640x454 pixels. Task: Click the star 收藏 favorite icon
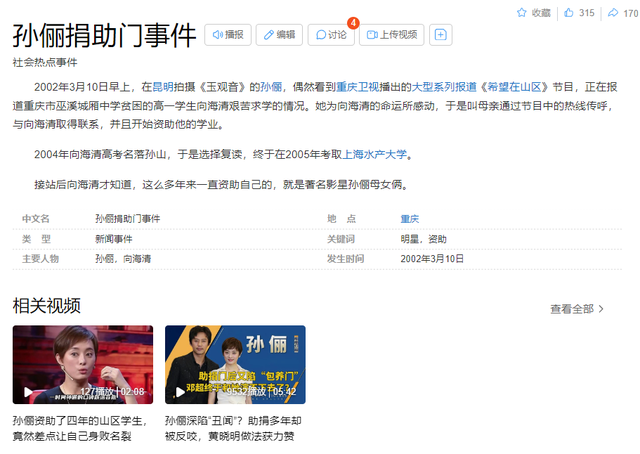522,13
